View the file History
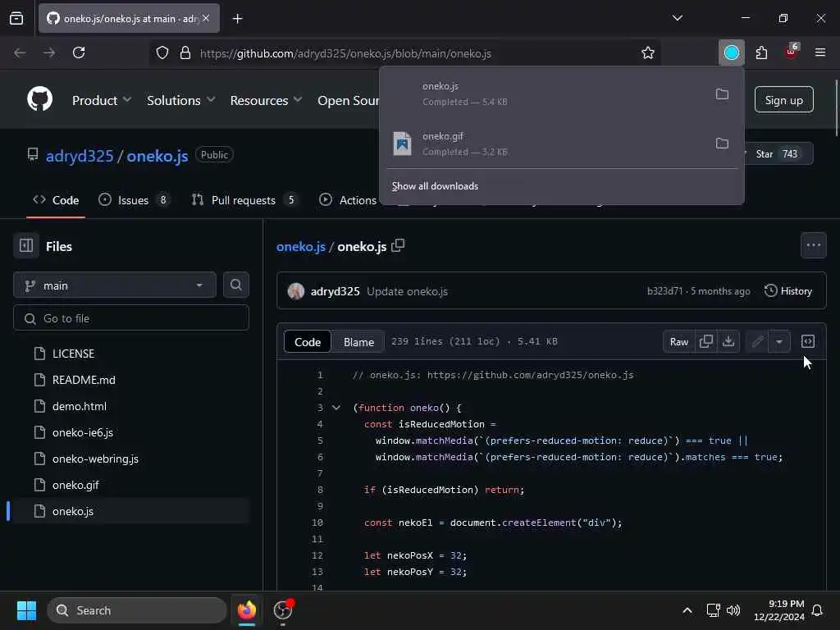This screenshot has width=840, height=630. pos(788,291)
